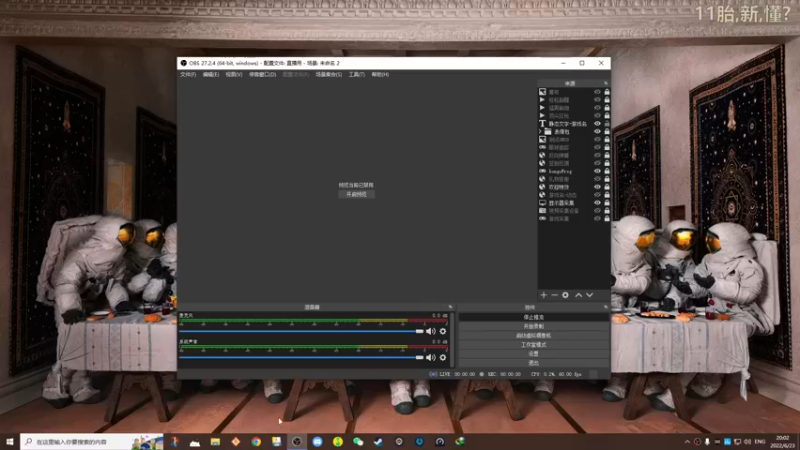Open the 停靠窗口(D) menu
This screenshot has width=800, height=450.
coord(262,74)
